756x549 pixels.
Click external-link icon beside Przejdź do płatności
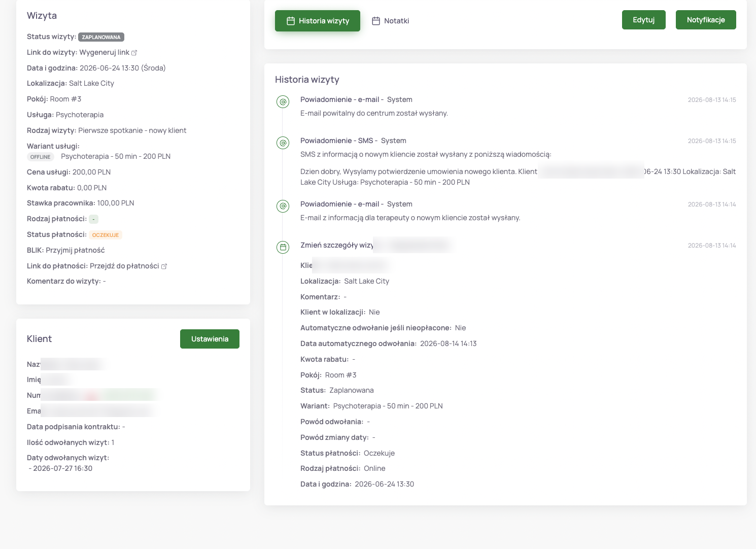tap(164, 266)
